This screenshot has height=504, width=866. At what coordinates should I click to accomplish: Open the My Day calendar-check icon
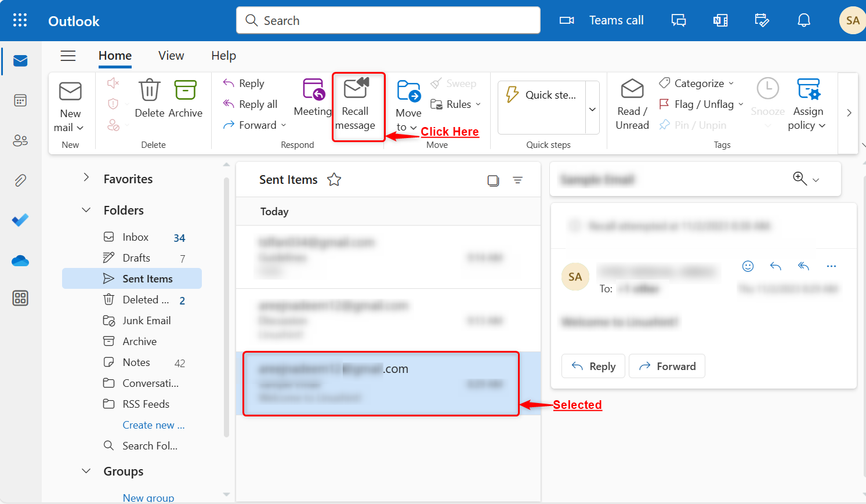click(x=762, y=20)
